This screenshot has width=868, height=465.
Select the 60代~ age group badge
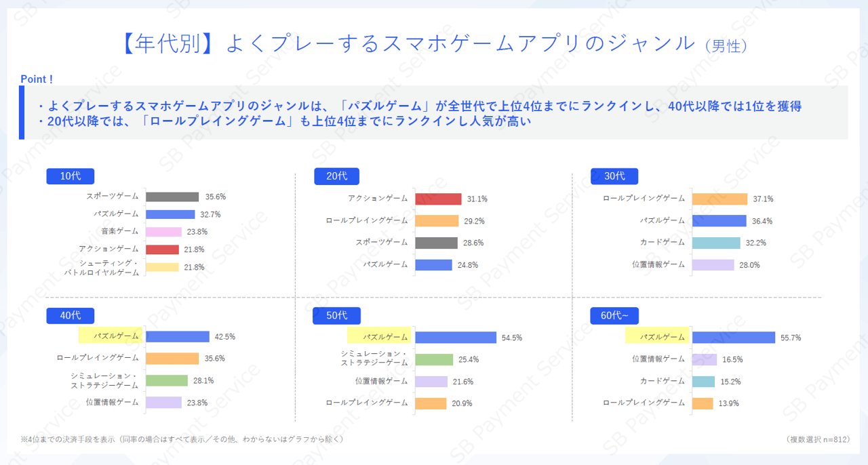pos(614,316)
